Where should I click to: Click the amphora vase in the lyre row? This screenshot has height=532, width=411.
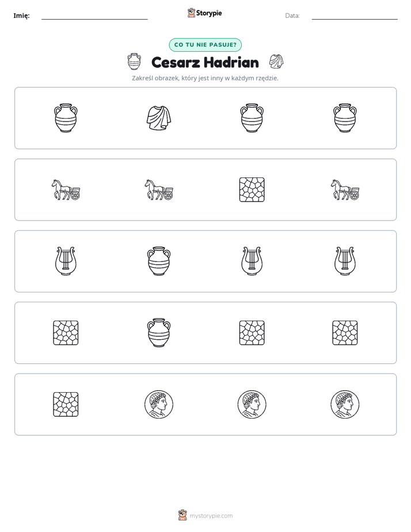pos(159,261)
